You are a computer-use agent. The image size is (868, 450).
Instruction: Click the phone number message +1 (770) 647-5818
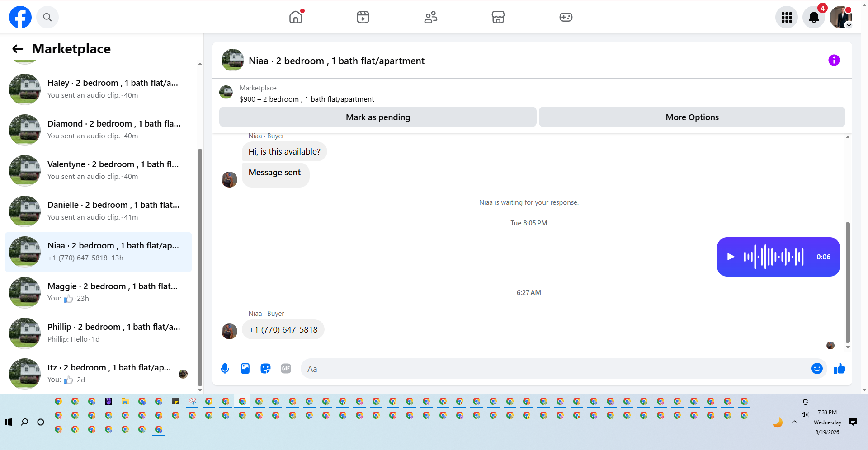(283, 330)
